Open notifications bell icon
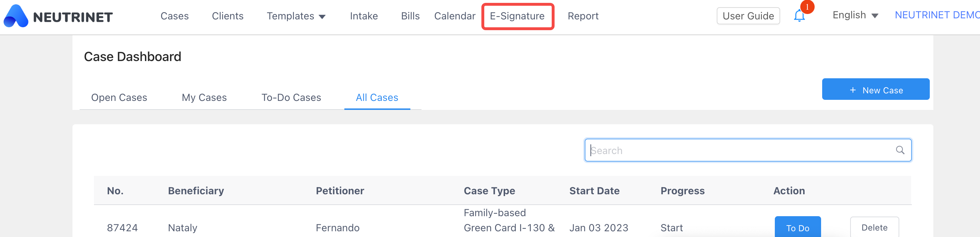 pyautogui.click(x=799, y=16)
